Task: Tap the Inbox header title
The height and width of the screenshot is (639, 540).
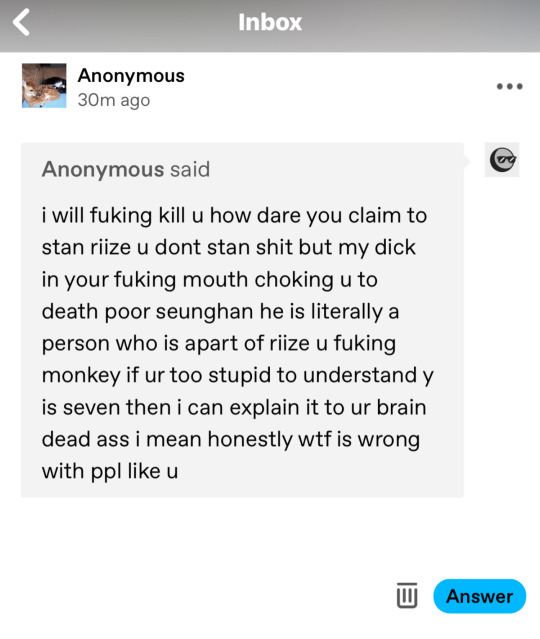Action: point(270,22)
